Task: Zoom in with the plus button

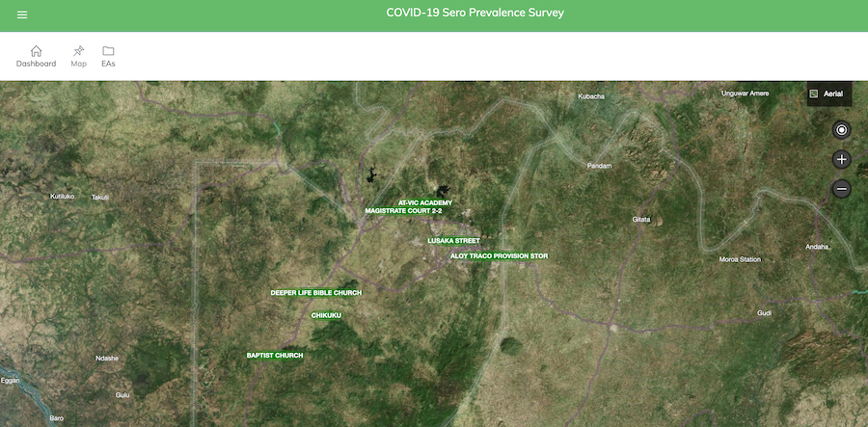Action: (841, 160)
